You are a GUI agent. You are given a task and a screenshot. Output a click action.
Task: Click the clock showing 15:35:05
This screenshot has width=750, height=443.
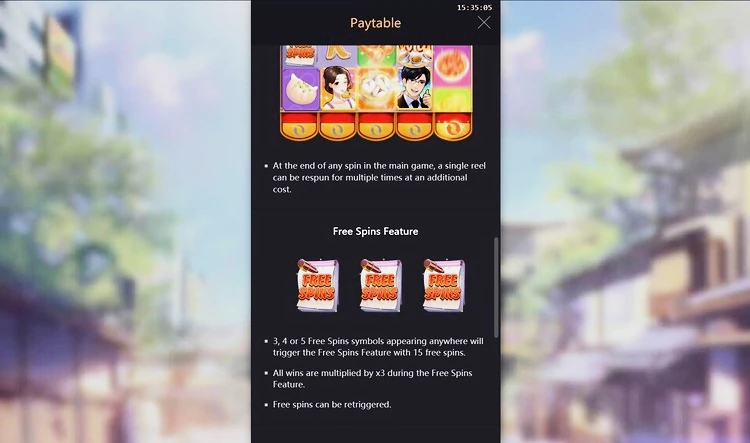click(x=474, y=8)
